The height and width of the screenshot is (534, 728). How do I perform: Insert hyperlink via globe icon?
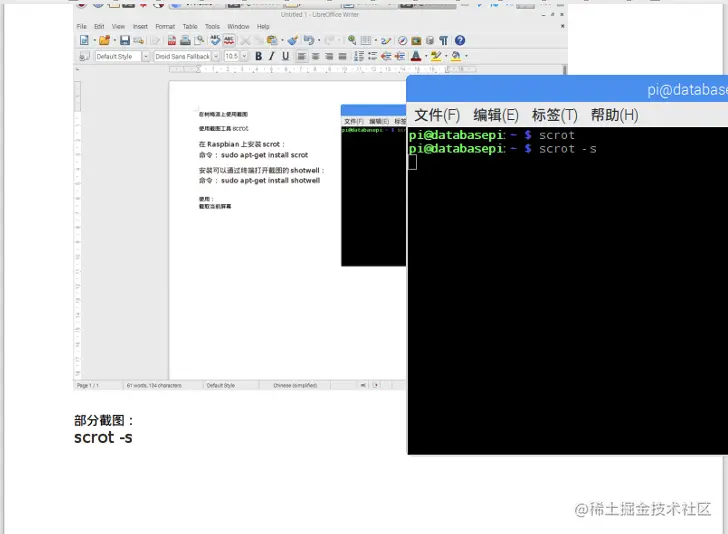(x=352, y=40)
